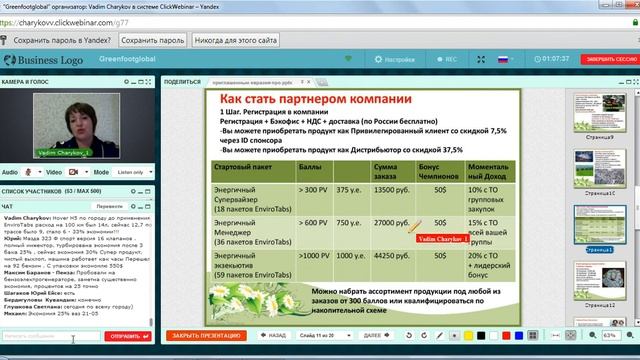Toggle the Video camera icon
The width and height of the screenshot is (640, 360).
coord(73,172)
